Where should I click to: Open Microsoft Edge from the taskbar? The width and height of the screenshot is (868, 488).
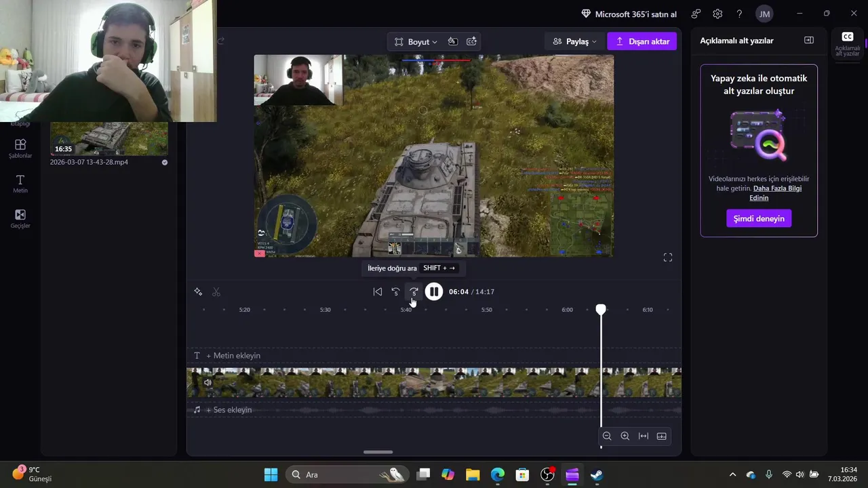pos(498,474)
